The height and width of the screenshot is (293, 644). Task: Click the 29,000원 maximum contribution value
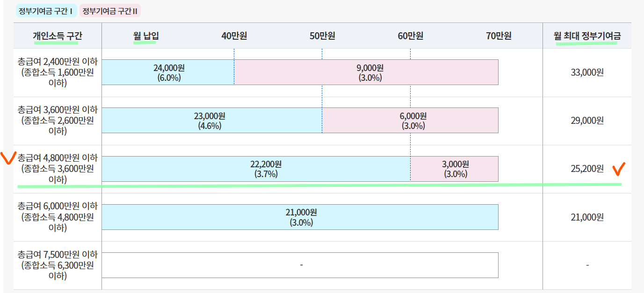[587, 121]
